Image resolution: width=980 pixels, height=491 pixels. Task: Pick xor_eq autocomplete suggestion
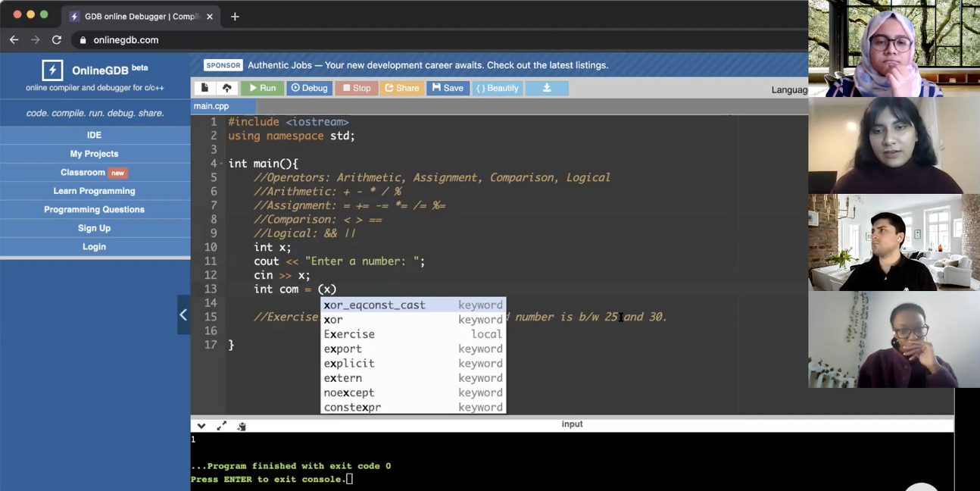[x=414, y=305]
